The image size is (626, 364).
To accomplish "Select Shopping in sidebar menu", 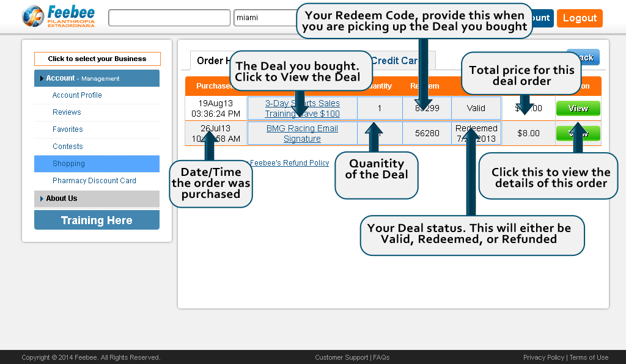I will [68, 164].
